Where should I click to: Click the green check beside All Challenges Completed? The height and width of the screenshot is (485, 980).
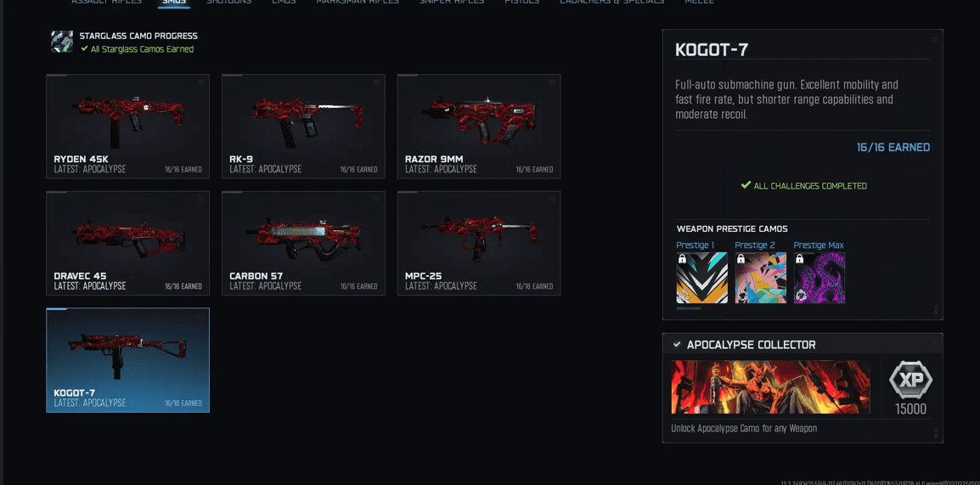tap(745, 186)
